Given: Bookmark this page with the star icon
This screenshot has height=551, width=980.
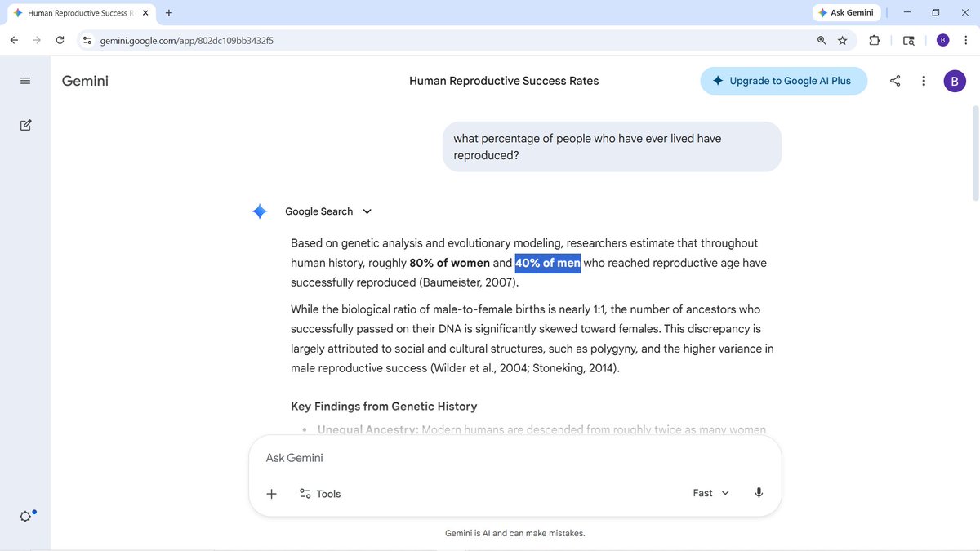Looking at the screenshot, I should tap(842, 40).
